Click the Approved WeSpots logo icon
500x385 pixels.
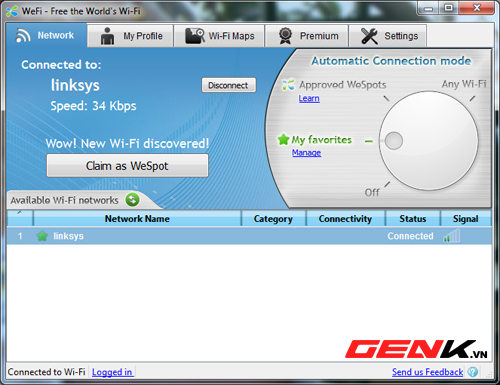point(288,85)
